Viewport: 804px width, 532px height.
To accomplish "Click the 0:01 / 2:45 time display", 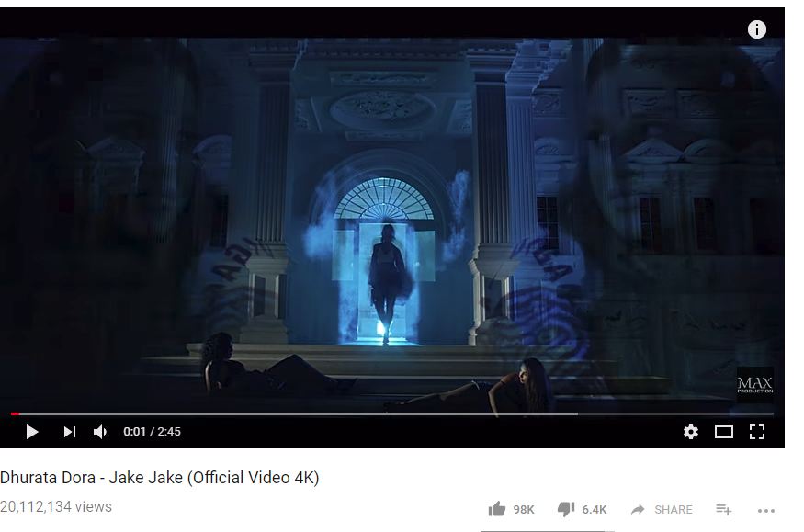I will [x=152, y=432].
